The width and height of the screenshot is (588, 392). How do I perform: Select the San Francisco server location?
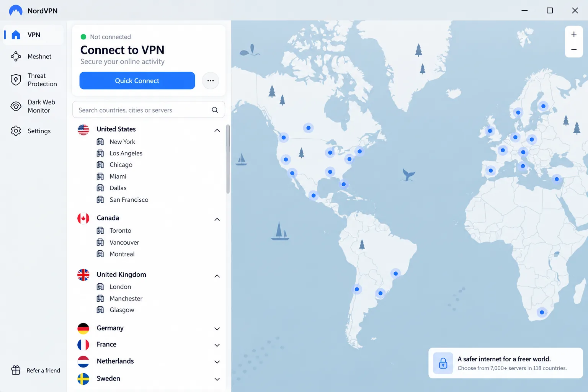[x=129, y=199]
